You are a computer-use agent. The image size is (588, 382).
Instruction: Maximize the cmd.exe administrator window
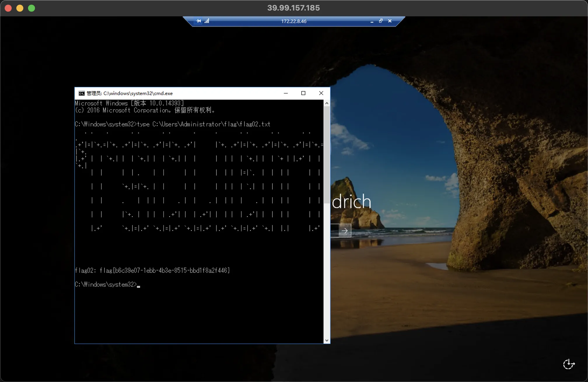(x=303, y=93)
